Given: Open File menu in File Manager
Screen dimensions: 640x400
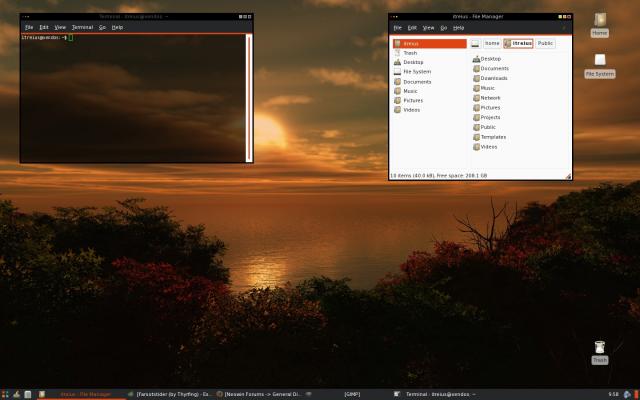Looking at the screenshot, I should point(398,28).
